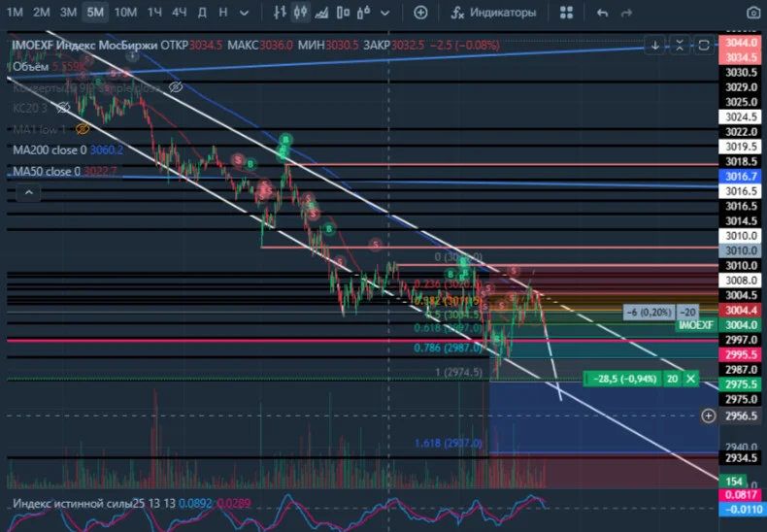Screen dimensions: 767x532
Task: Click the -6 (0,20%) position label
Action: coord(650,312)
